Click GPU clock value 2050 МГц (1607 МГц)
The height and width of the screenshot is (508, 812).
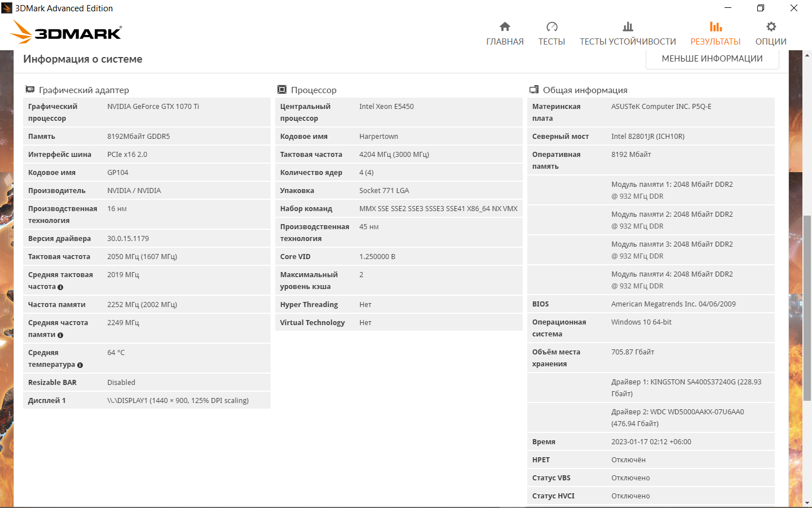click(142, 257)
